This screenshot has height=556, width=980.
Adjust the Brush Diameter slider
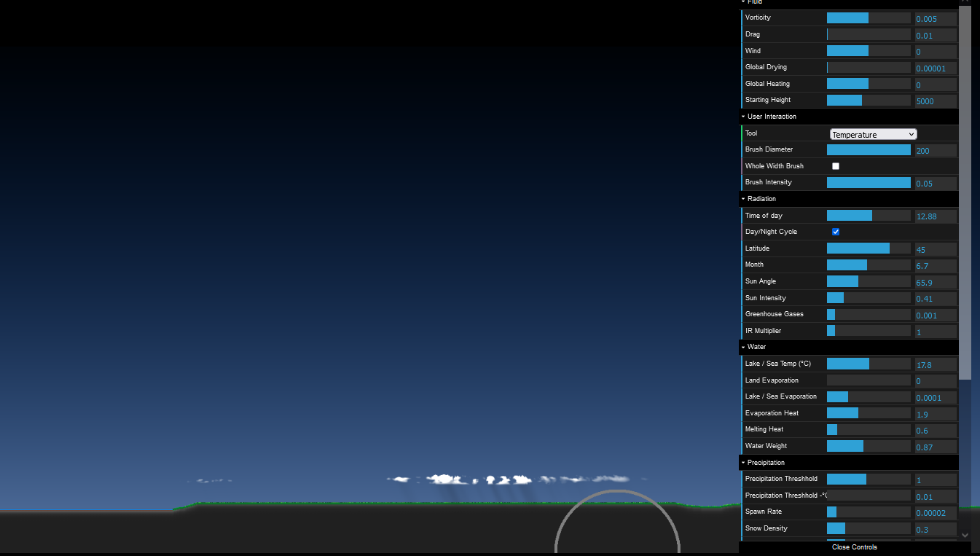coord(869,149)
